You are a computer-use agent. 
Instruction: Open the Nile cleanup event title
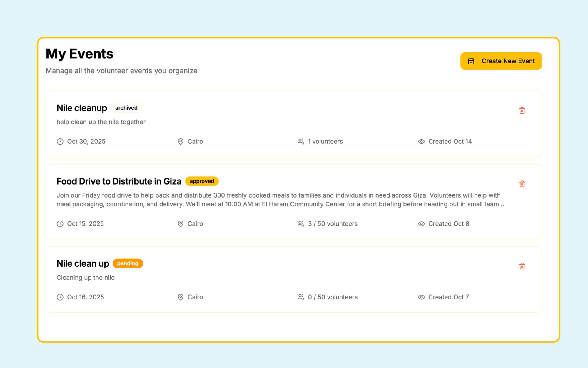[82, 108]
